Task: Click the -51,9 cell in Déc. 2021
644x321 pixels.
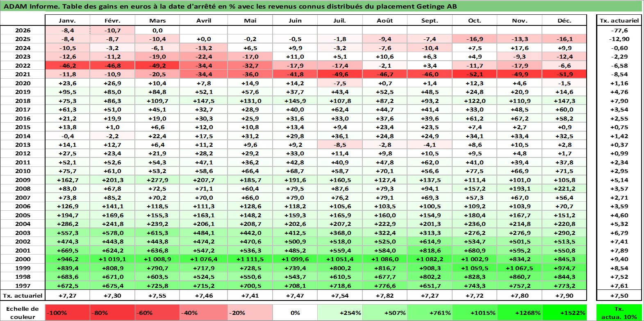Action: 564,74
